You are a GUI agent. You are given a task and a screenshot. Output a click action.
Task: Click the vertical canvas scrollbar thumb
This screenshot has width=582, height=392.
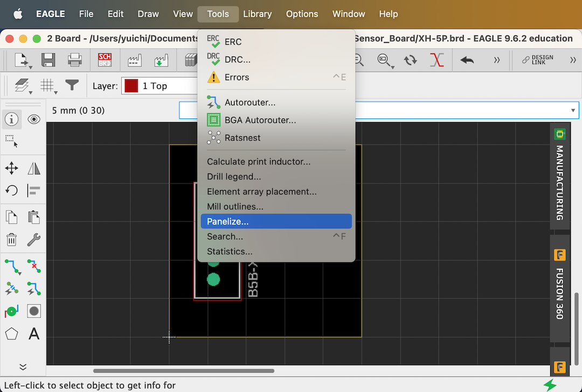point(577,328)
